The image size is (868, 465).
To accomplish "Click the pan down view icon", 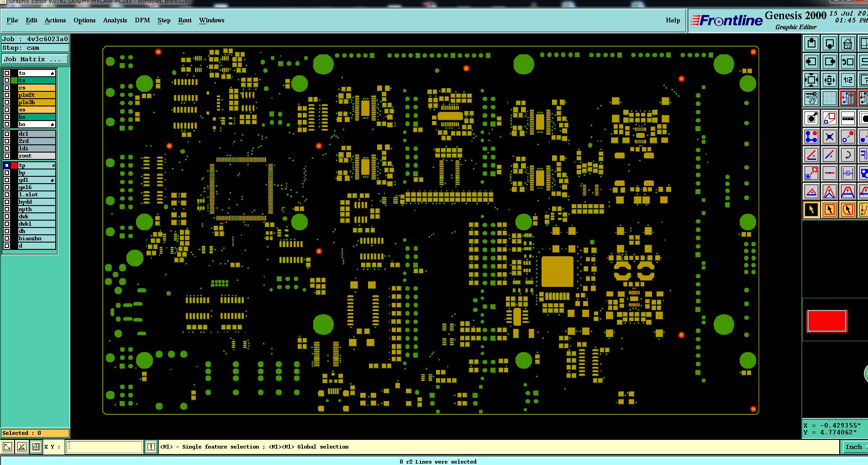I will click(830, 43).
